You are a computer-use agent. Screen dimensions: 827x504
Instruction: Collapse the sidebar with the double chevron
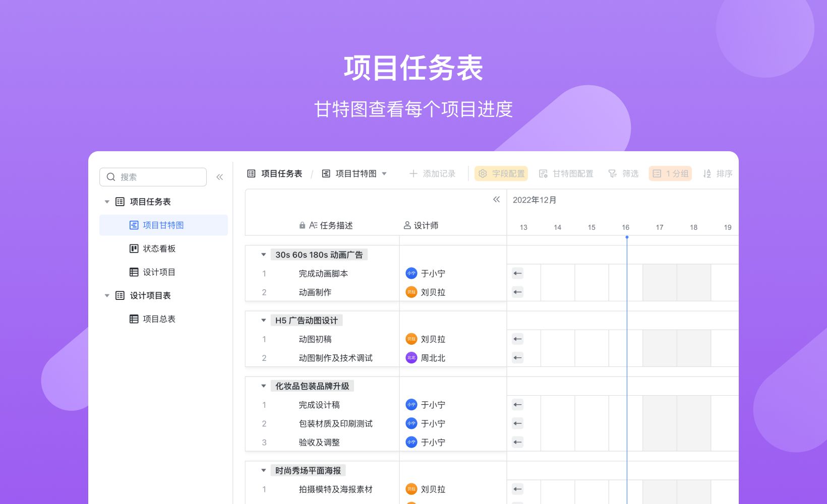219,177
